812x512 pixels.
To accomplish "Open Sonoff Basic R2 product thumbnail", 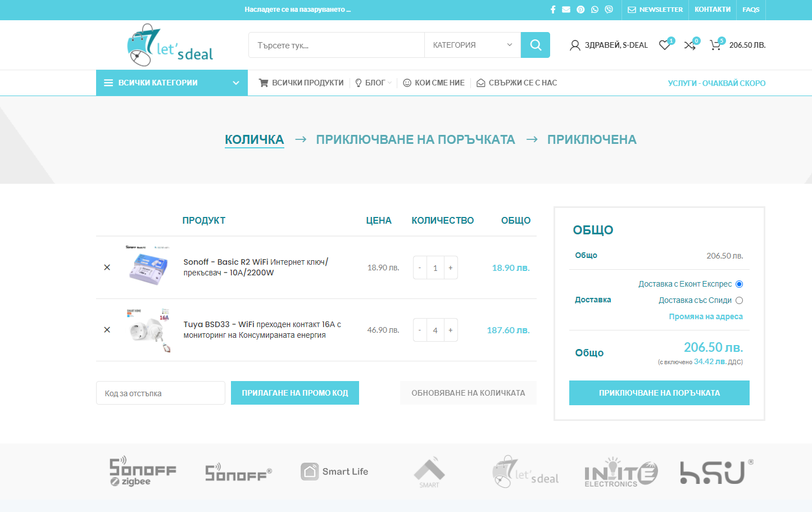I will (148, 268).
